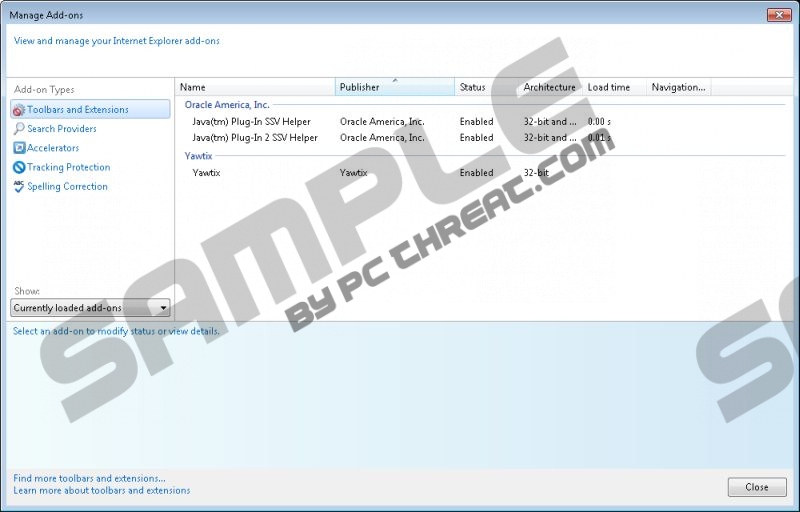Sort list by Publisher column header
This screenshot has width=800, height=512.
[x=394, y=87]
